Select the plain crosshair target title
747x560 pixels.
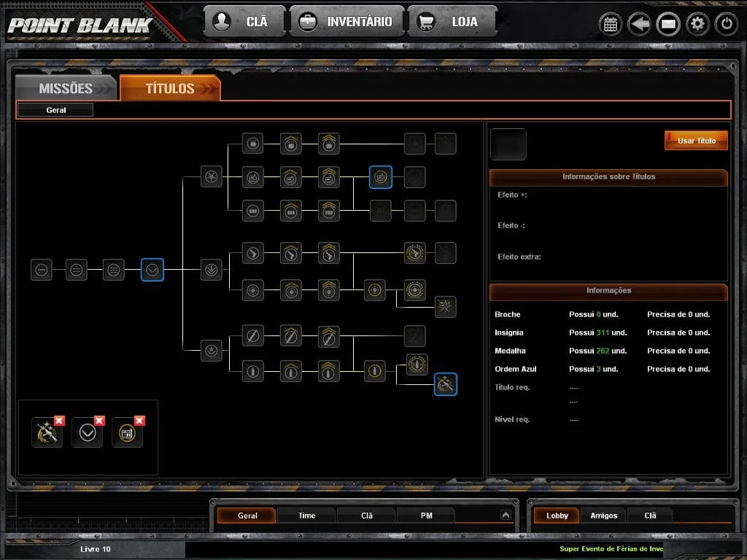point(253,290)
